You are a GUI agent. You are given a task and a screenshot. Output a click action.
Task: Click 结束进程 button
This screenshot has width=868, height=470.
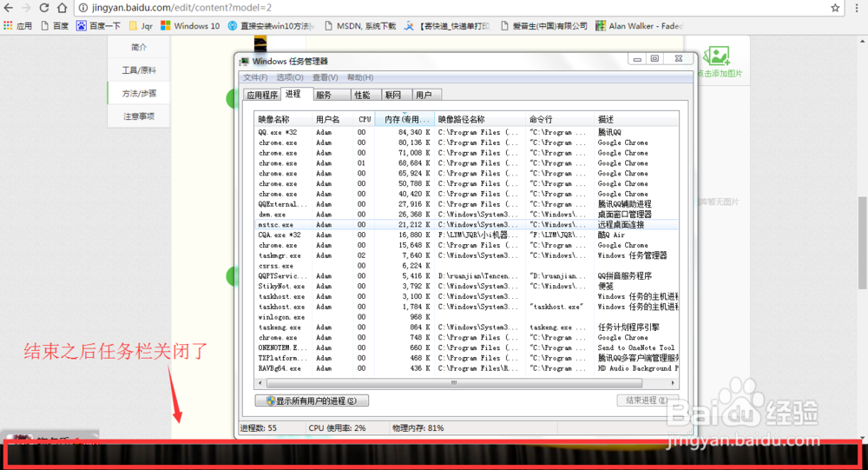coord(646,400)
